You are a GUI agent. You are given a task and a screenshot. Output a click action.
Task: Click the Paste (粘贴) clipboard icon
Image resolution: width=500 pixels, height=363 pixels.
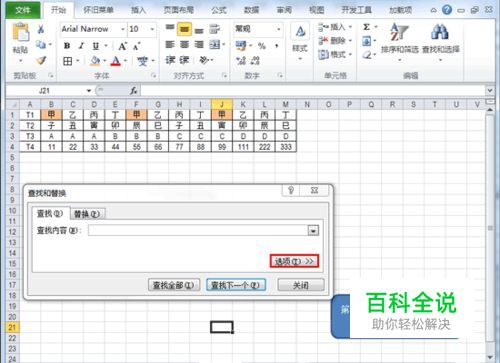click(x=21, y=33)
